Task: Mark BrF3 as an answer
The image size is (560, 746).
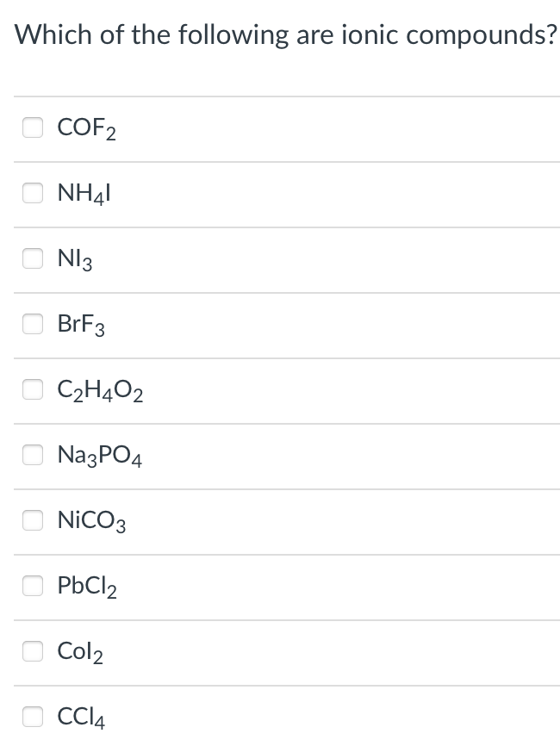Action: pyautogui.click(x=32, y=324)
